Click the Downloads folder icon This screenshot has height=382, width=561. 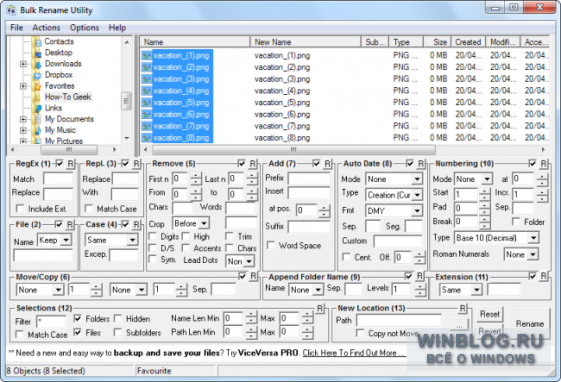[x=37, y=64]
